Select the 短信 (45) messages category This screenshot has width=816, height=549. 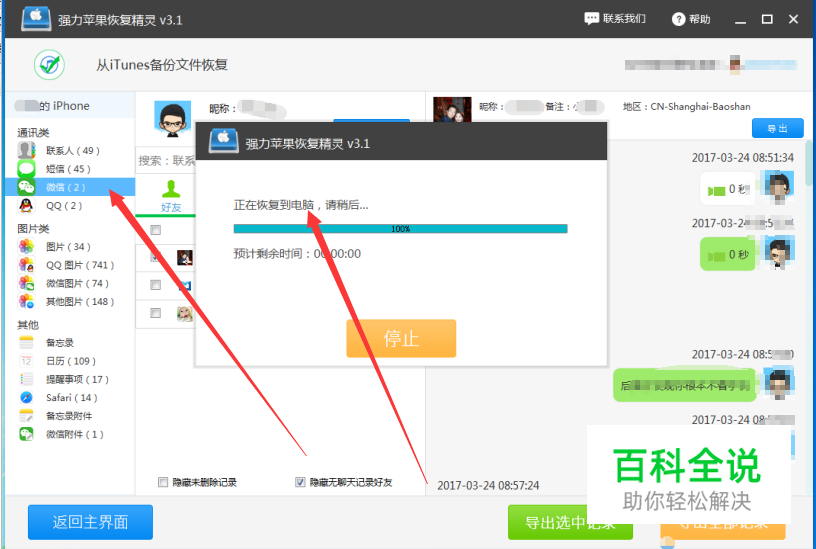pos(68,169)
